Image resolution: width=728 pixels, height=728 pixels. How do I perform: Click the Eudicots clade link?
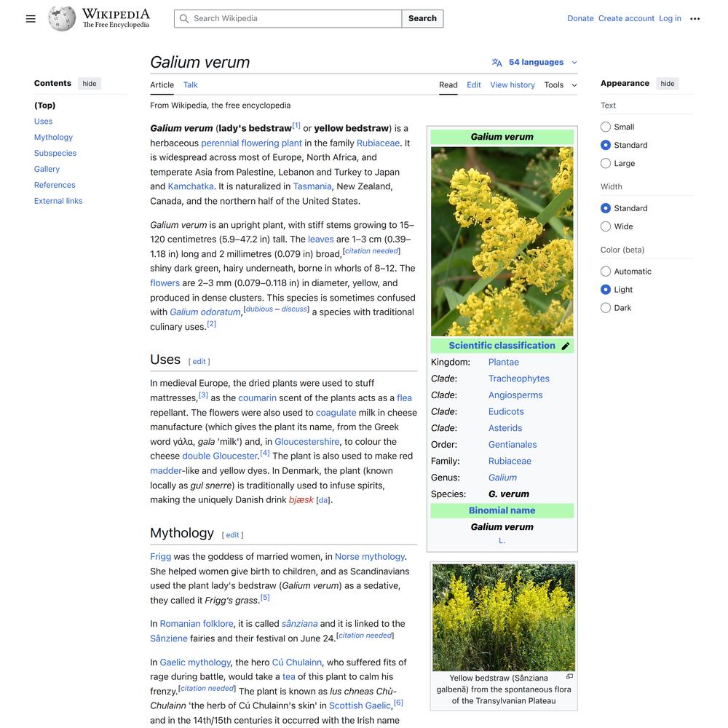[x=506, y=412]
